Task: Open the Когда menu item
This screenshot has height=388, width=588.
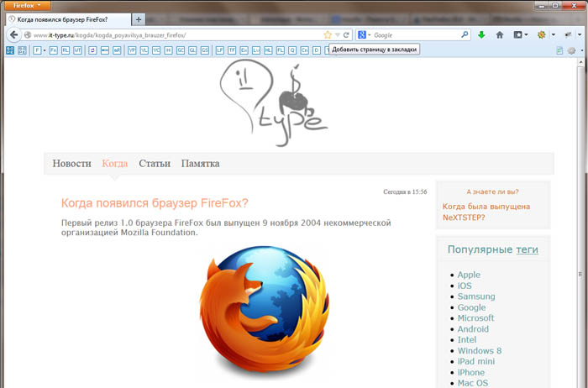Action: tap(115, 164)
